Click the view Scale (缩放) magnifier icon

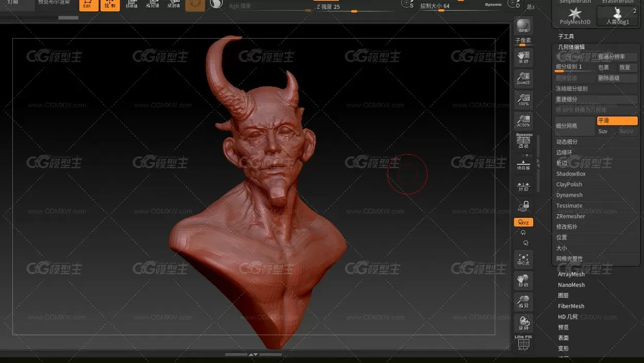(x=523, y=302)
